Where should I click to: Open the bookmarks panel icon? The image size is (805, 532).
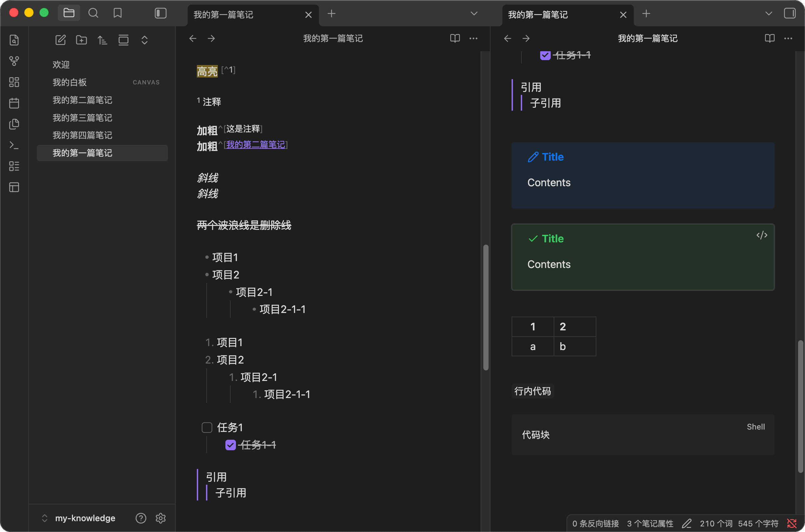point(117,13)
